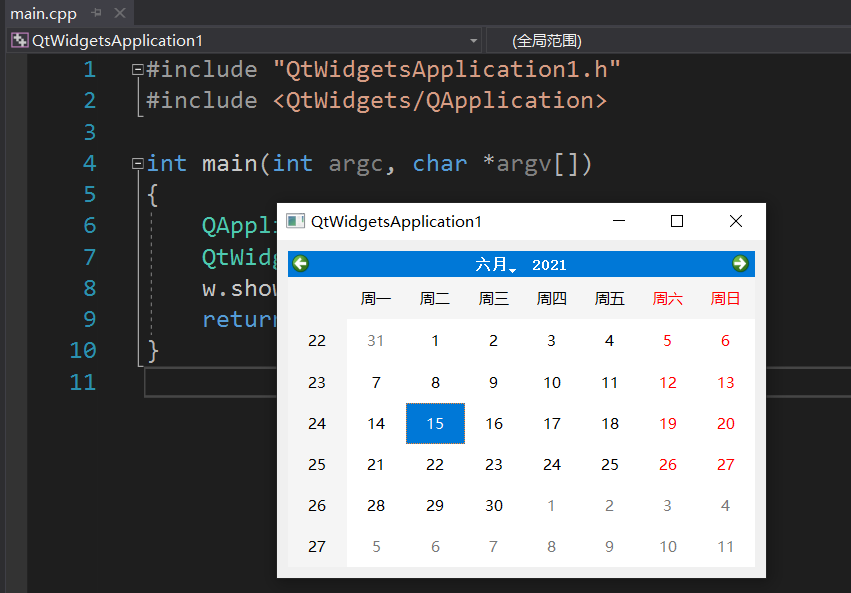Select June 30 in the calendar
The height and width of the screenshot is (593, 851).
pyautogui.click(x=493, y=505)
